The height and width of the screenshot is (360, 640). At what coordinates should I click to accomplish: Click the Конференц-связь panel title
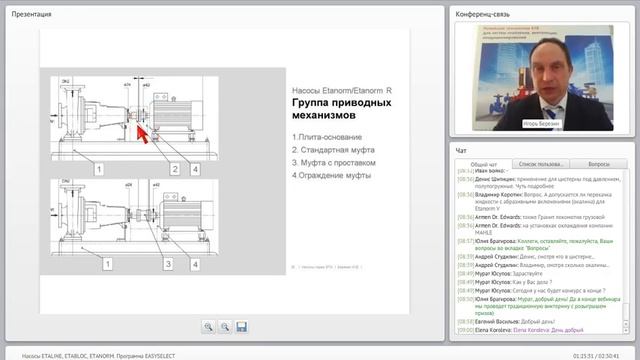coord(482,14)
